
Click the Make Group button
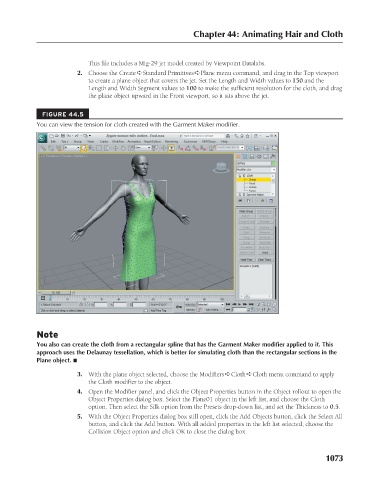(x=246, y=211)
